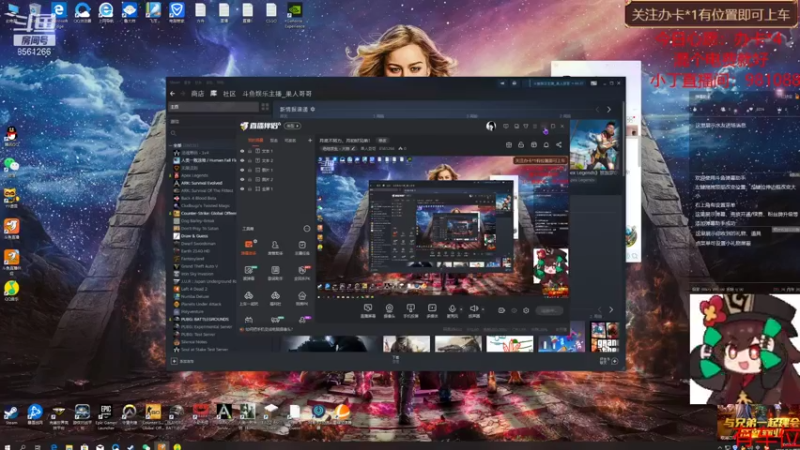Hide the 文本2 layer with its eye icon
800x450 pixels.
click(x=242, y=160)
